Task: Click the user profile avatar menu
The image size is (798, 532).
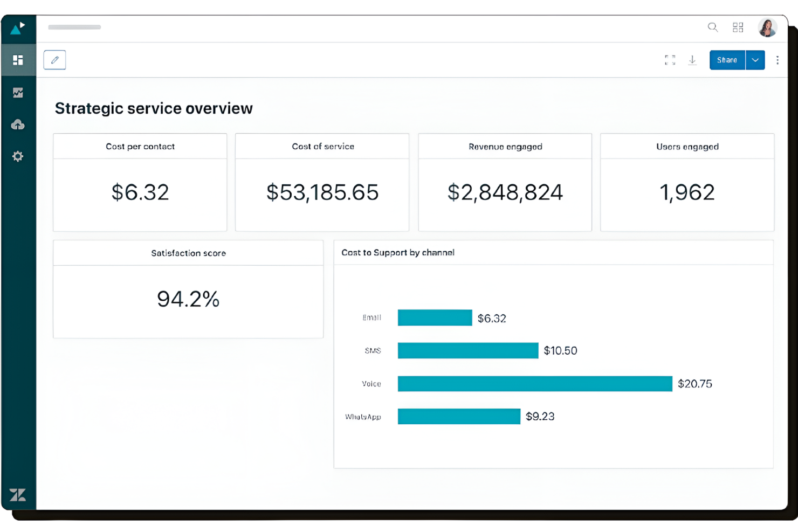Action: coord(767,27)
